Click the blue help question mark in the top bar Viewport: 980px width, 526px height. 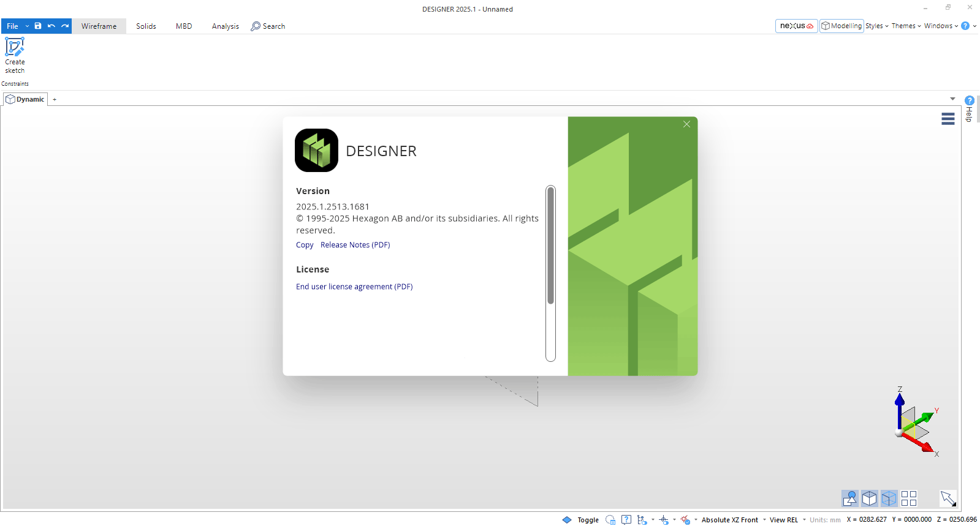[x=965, y=26]
